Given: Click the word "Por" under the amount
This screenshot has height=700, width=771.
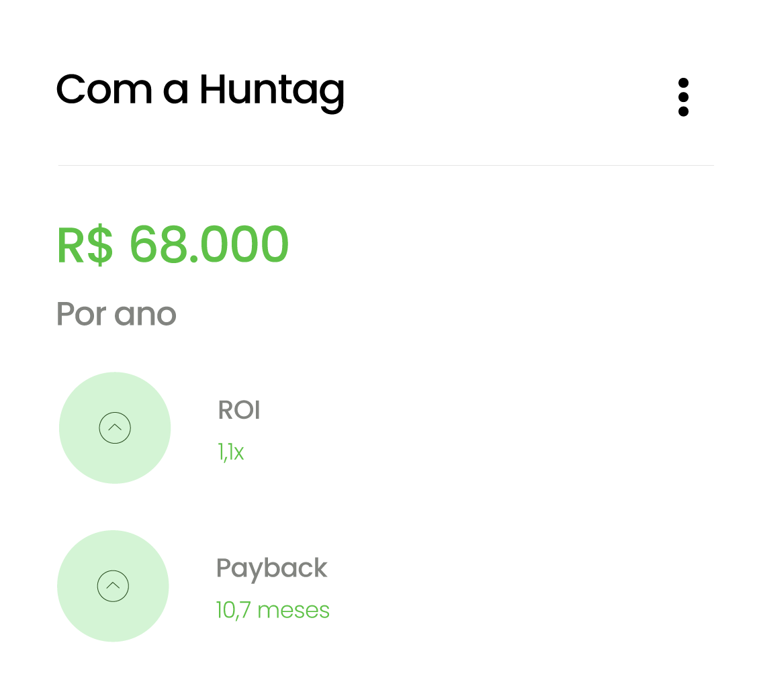Looking at the screenshot, I should [x=81, y=314].
